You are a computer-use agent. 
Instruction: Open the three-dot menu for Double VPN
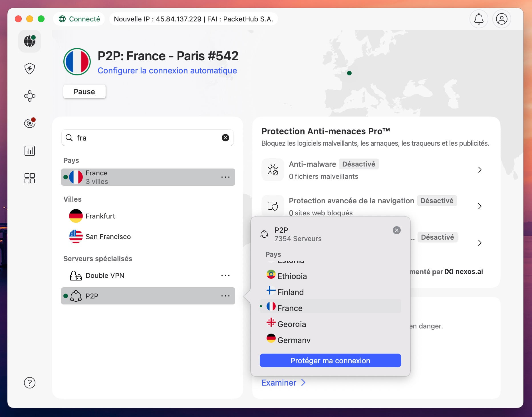[225, 275]
